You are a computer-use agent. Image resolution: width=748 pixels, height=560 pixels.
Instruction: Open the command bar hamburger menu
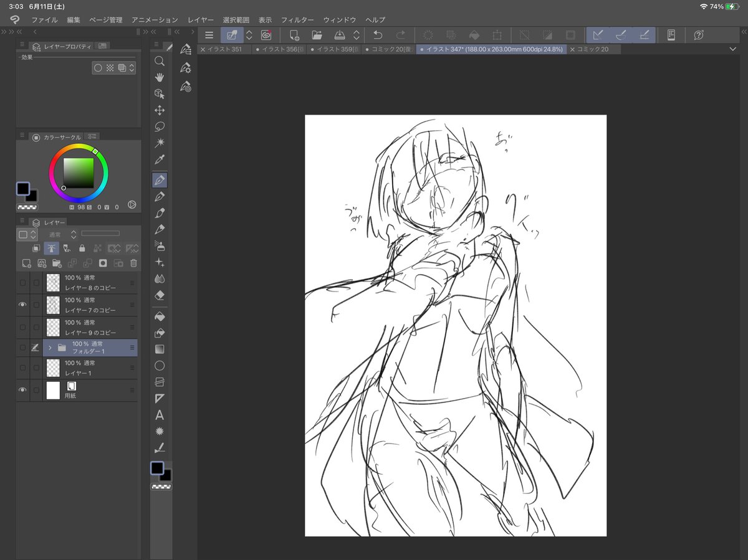(x=209, y=35)
